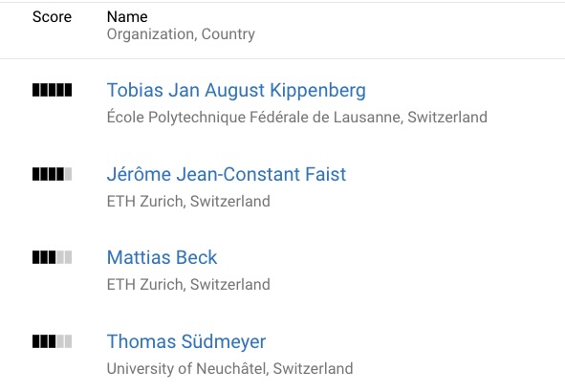The height and width of the screenshot is (392, 565).
Task: Click Faist's four-bar score indicator
Action: click(52, 174)
